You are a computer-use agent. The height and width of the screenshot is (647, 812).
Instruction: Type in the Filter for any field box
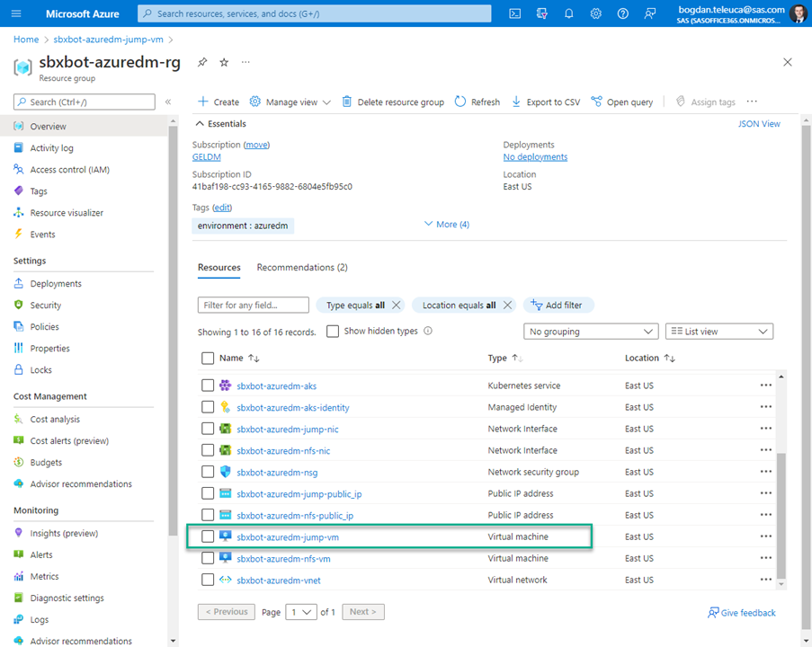(x=253, y=305)
